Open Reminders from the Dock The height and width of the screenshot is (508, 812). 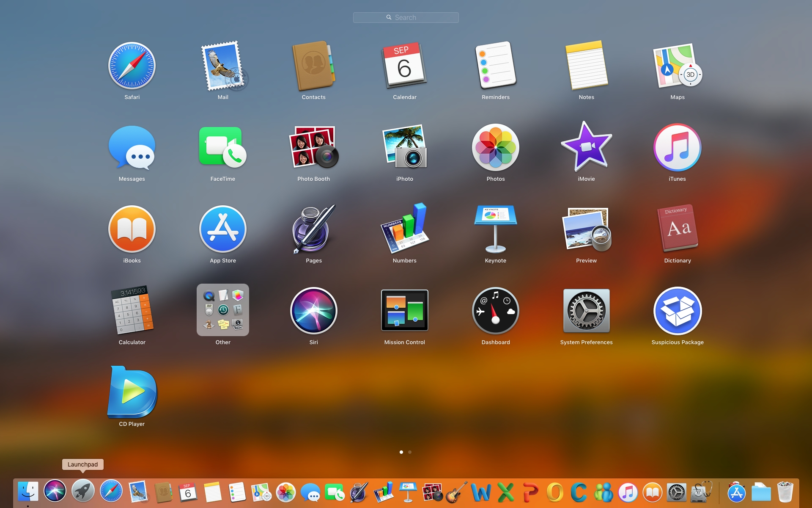pyautogui.click(x=237, y=492)
